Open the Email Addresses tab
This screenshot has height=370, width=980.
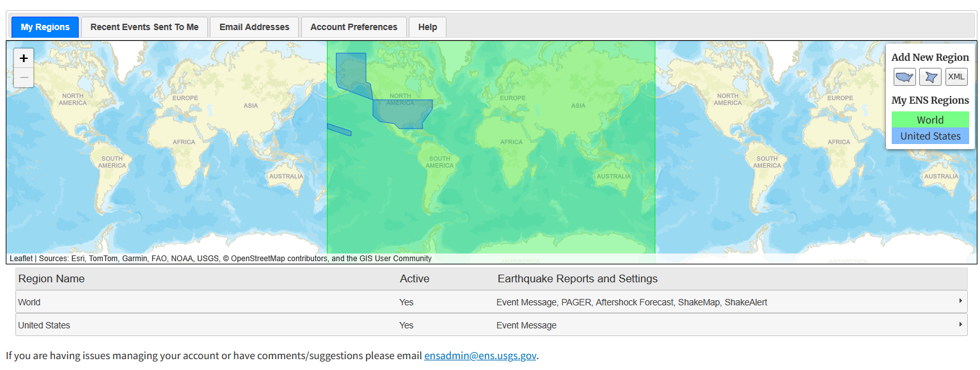click(x=254, y=27)
